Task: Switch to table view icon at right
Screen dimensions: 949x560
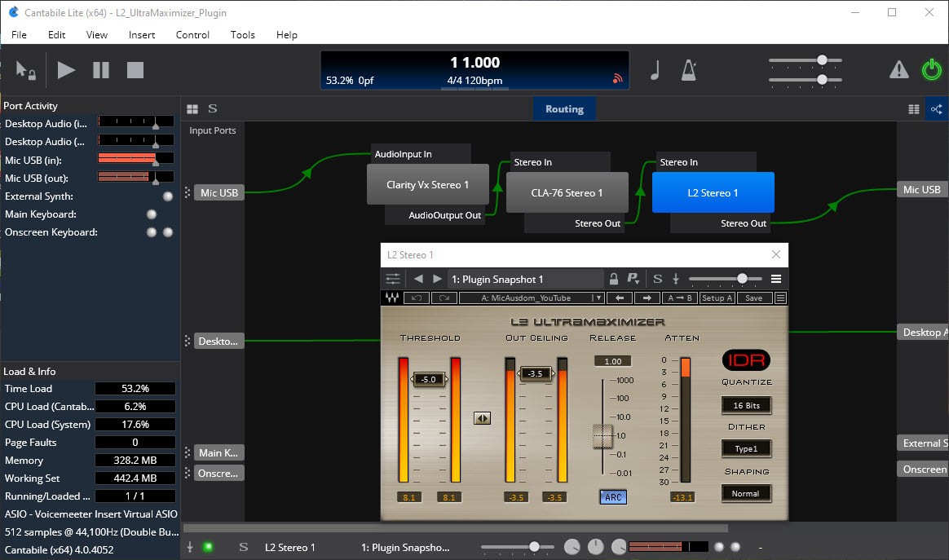Action: click(x=914, y=109)
